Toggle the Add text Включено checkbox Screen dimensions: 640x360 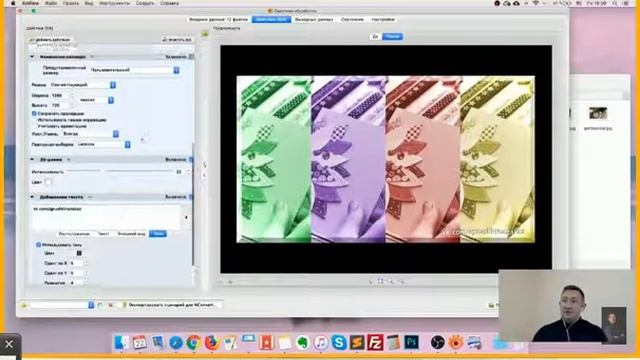point(191,197)
